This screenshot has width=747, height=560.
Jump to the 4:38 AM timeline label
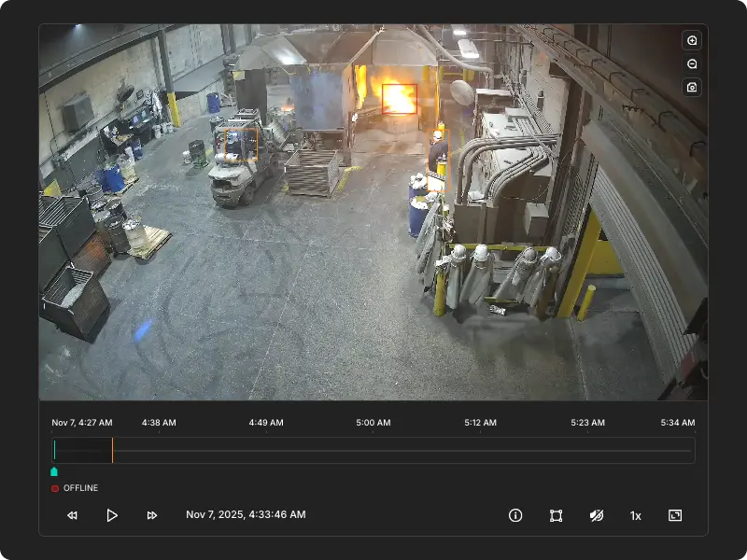click(x=157, y=422)
